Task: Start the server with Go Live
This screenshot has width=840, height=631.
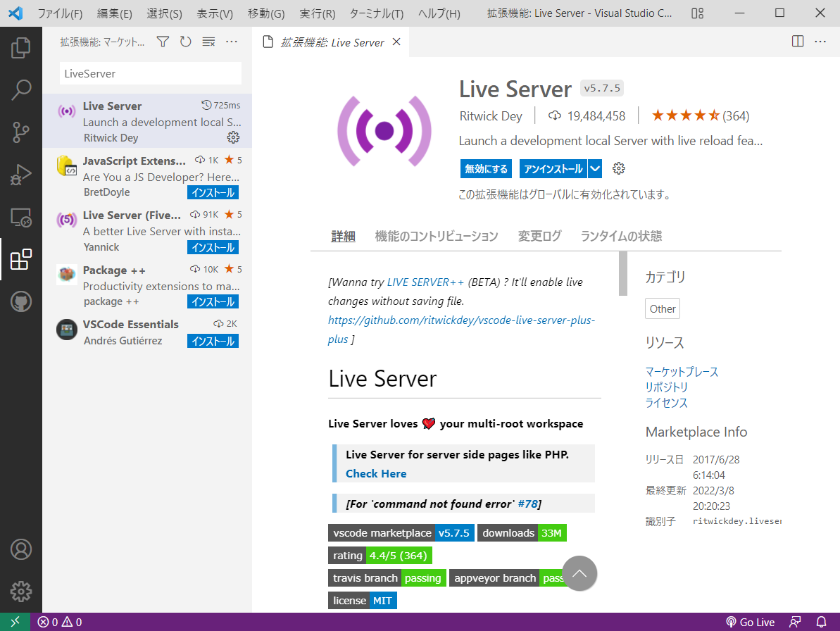Action: [751, 622]
